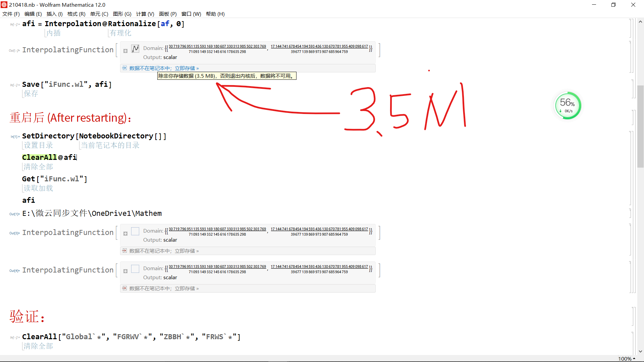Click the store-data icon in Out[3] summary box
Viewport: 644px width, 362px height.
click(124, 251)
